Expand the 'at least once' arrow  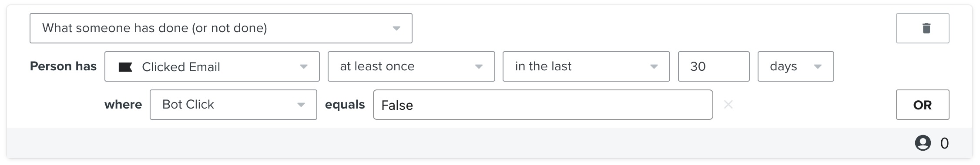click(479, 67)
